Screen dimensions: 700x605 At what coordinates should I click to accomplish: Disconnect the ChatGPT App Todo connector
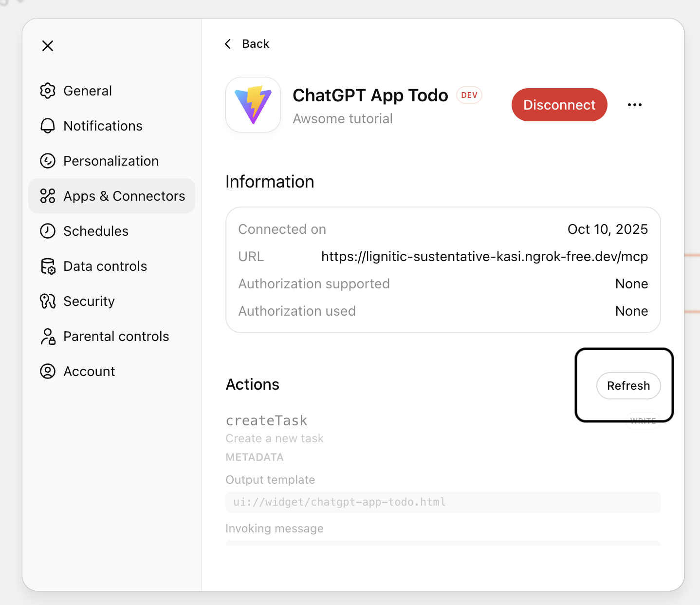pos(559,105)
